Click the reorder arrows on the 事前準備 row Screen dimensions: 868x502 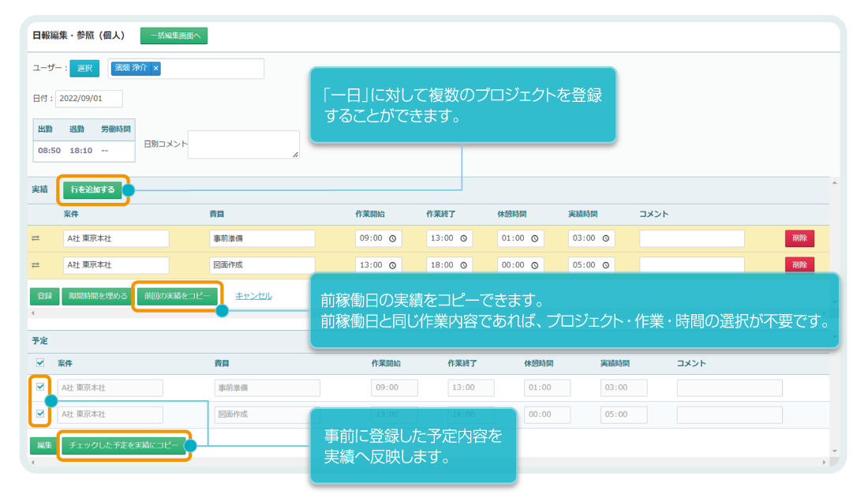[36, 237]
